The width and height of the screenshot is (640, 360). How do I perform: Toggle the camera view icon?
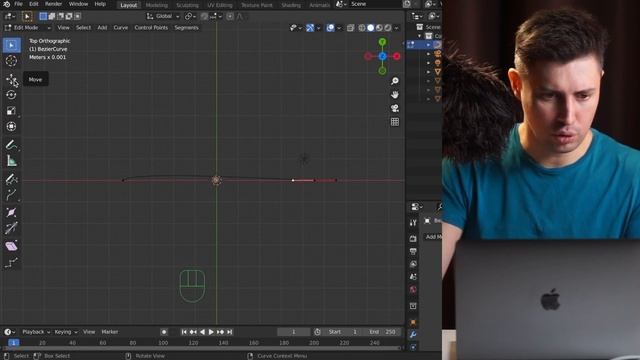click(395, 108)
